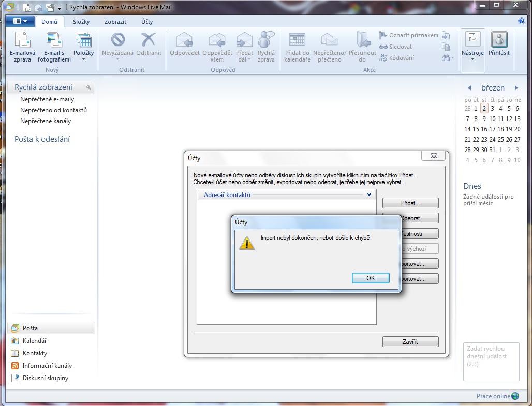Click the Odpovědět reply icon
This screenshot has height=406, width=532.
(x=185, y=40)
